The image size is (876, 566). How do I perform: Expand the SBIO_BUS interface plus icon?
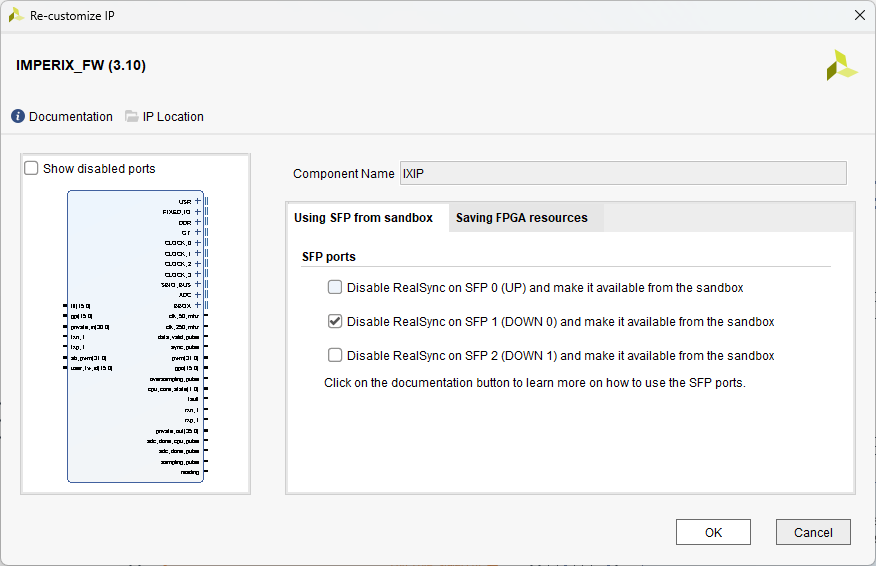[x=198, y=285]
